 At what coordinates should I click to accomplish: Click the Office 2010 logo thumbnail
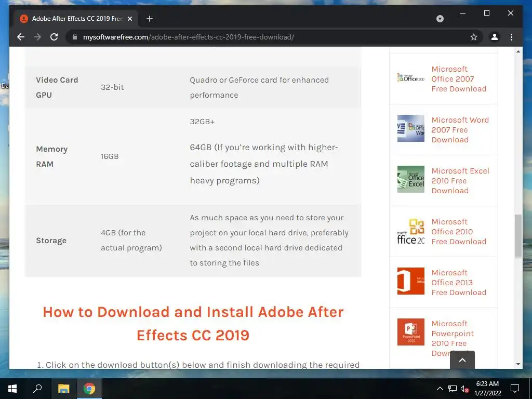(411, 231)
